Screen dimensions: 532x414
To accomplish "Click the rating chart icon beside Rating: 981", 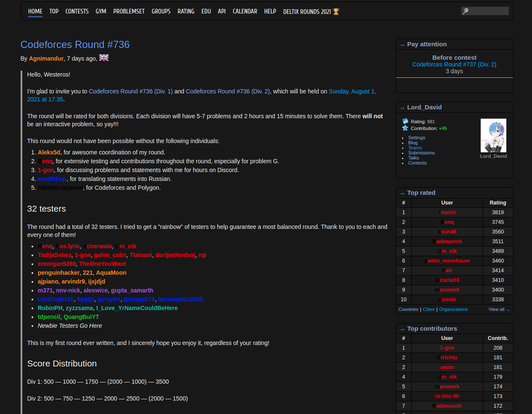I will point(405,121).
